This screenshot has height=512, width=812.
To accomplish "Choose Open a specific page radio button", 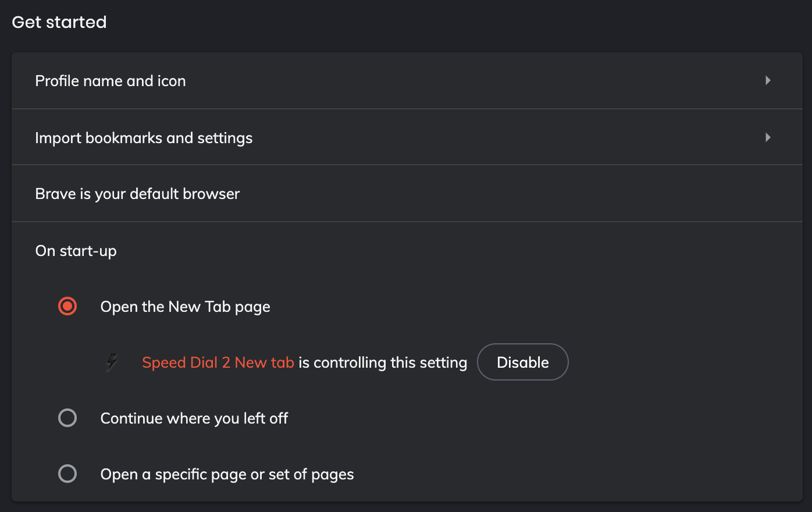I will 67,474.
